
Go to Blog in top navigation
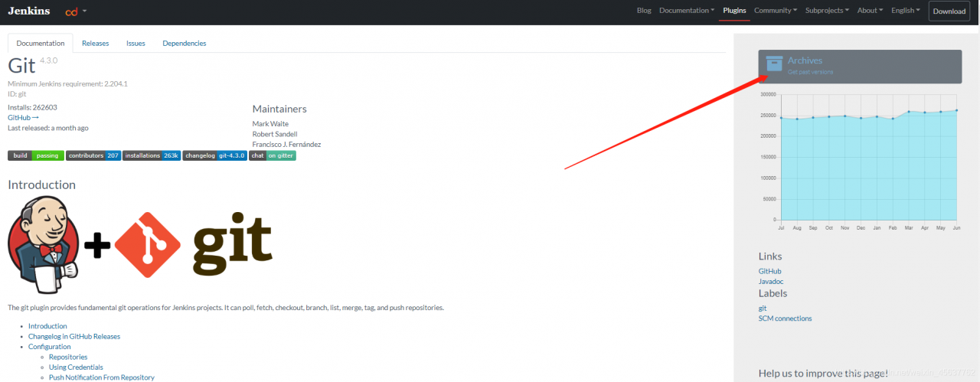644,11
